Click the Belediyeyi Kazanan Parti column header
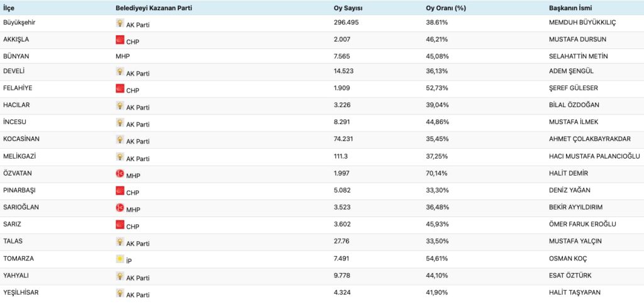This screenshot has height=304, width=644. [153, 8]
